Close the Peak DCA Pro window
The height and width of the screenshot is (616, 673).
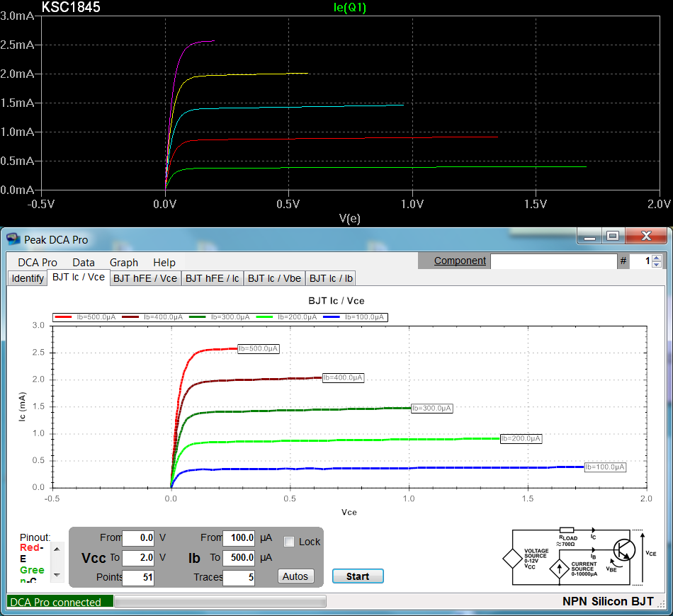[x=646, y=236]
